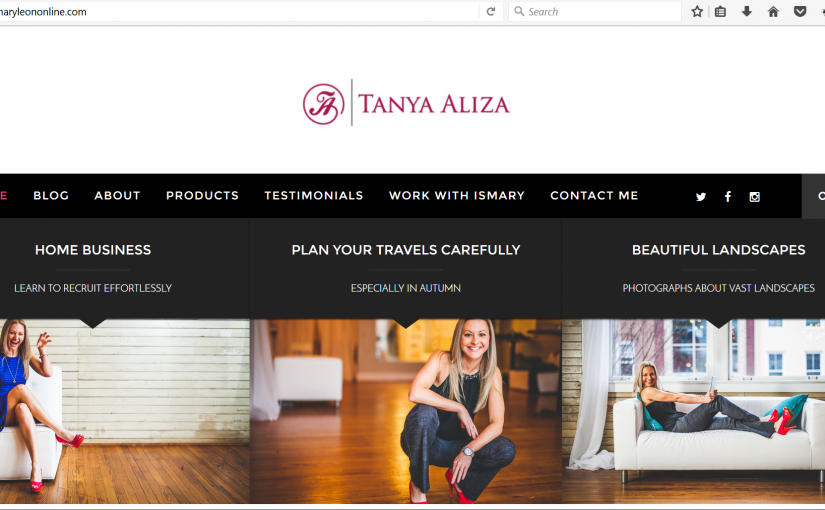Click inside the browser Search field
The image size is (825, 510).
(595, 12)
